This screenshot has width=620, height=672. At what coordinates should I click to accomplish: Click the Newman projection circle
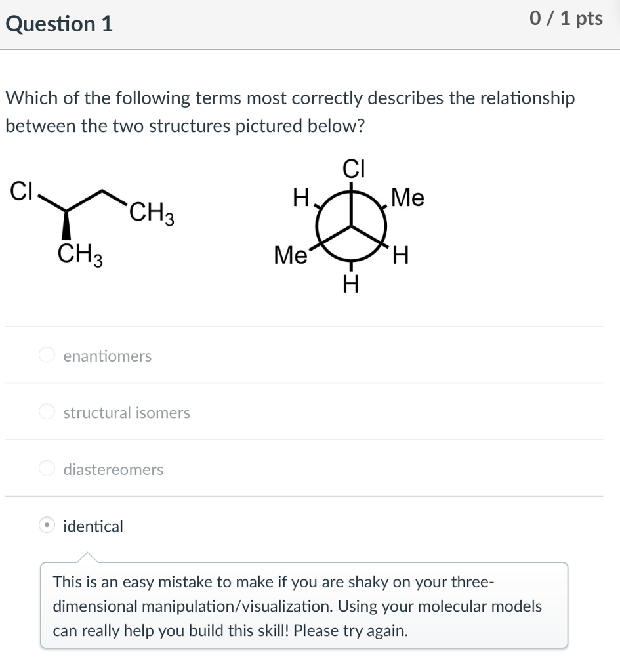pyautogui.click(x=352, y=226)
